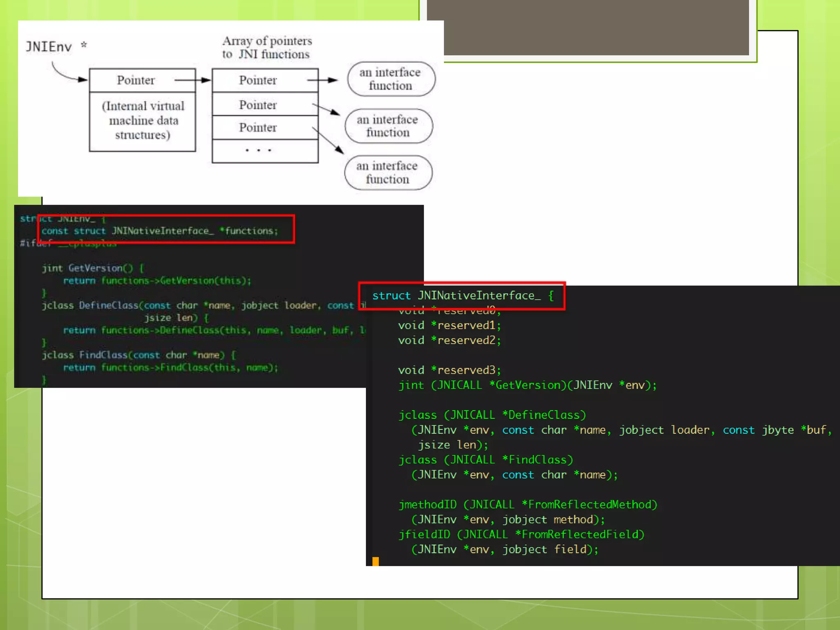Click the top interface function oval
The height and width of the screenshot is (630, 840).
click(390, 79)
